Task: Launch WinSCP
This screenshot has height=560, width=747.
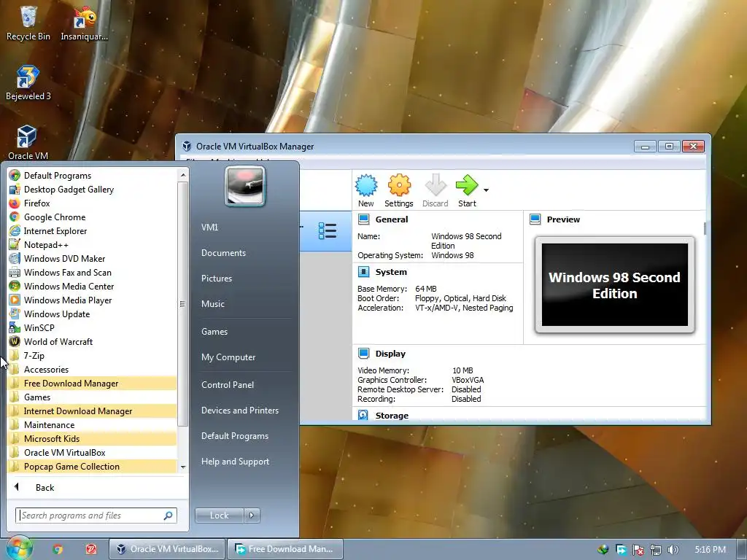Action: click(93, 327)
